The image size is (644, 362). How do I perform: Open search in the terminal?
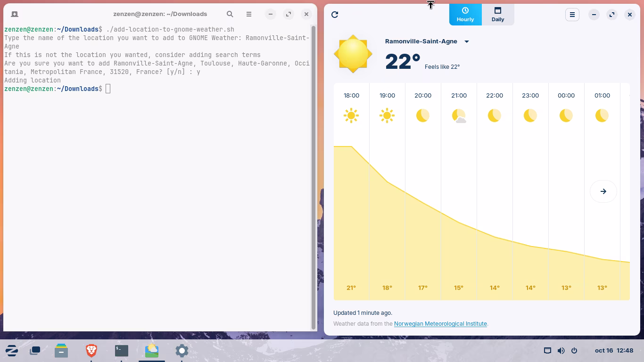click(x=230, y=14)
